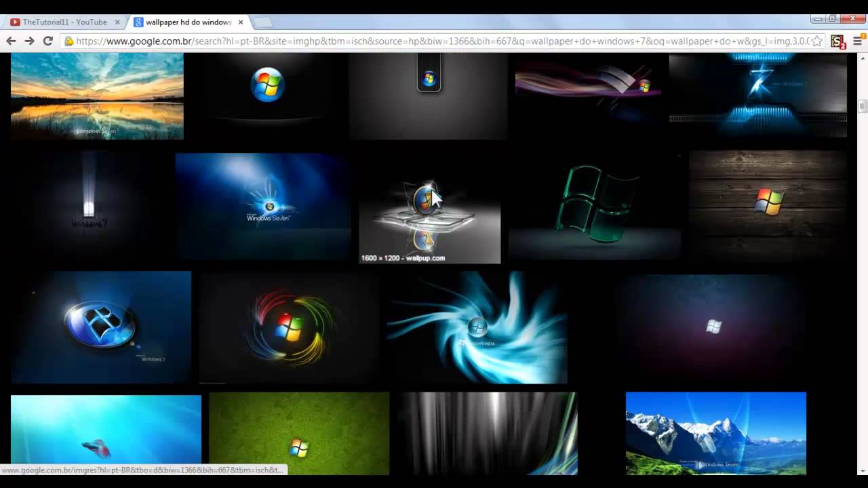Open the purple wave streaks wallpaper
Screen dimensions: 868x488
click(589, 96)
